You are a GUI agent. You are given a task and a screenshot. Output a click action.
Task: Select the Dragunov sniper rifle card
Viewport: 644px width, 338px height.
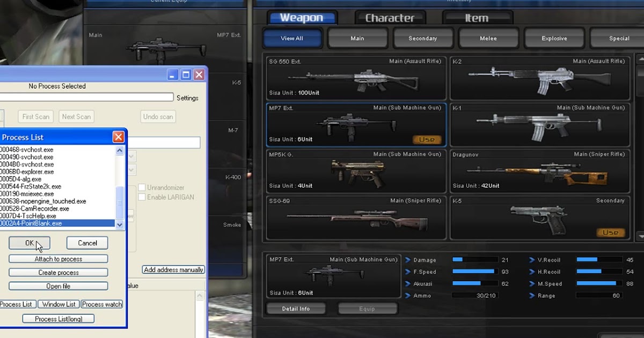[539, 171]
